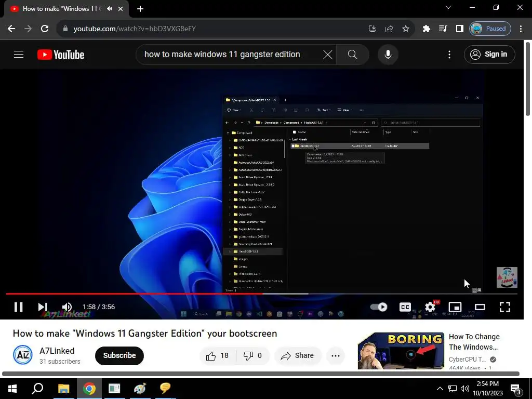Image resolution: width=532 pixels, height=399 pixels.
Task: Open the Paint taskbar icon
Action: tap(140, 389)
